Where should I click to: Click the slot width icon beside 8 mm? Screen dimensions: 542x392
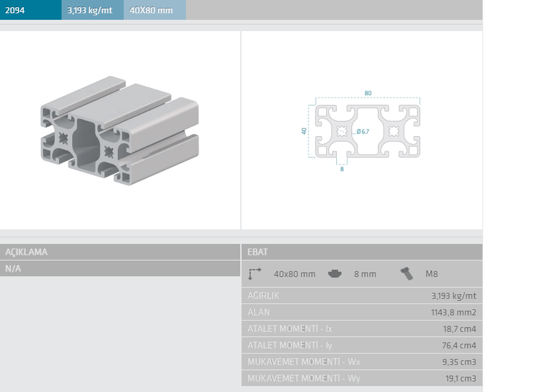pyautogui.click(x=335, y=273)
